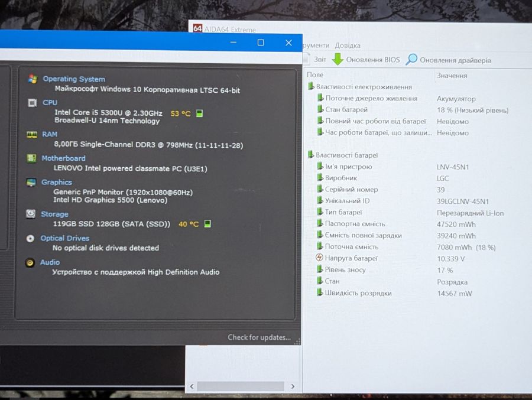Click the storage temperature value 40 °C
This screenshot has height=400, width=532.
pyautogui.click(x=189, y=224)
